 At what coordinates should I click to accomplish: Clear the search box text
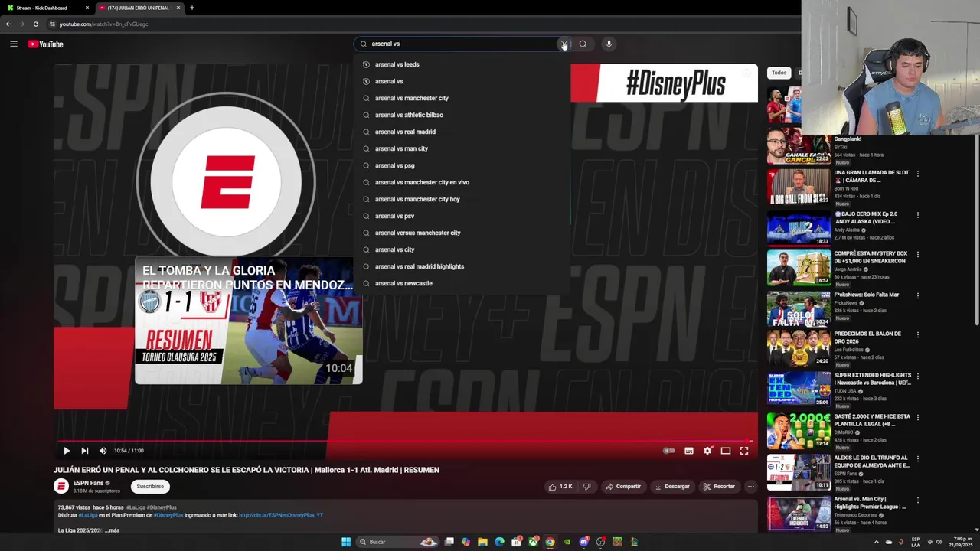tap(563, 44)
